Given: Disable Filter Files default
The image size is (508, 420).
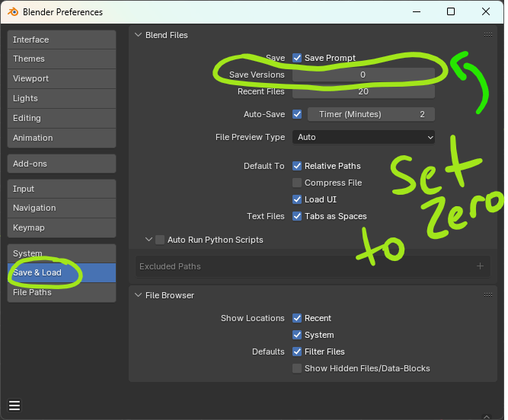Looking at the screenshot, I should tap(297, 352).
